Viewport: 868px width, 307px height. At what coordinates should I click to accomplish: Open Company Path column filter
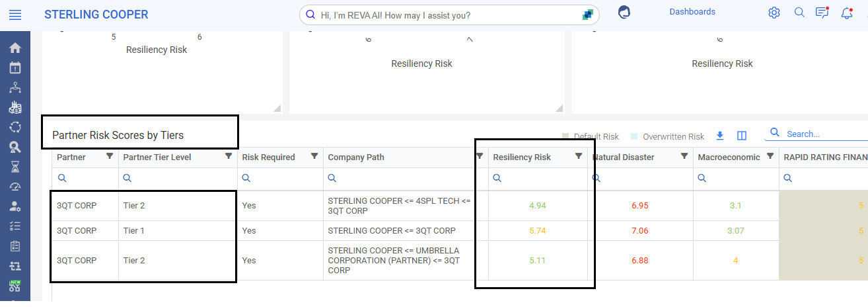tap(480, 157)
